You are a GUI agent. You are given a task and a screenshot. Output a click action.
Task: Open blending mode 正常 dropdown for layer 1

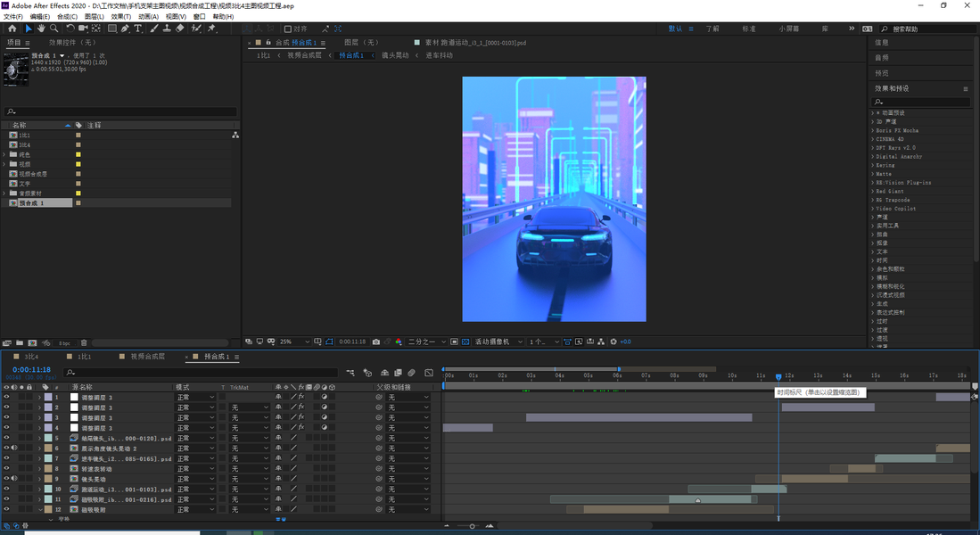point(195,397)
